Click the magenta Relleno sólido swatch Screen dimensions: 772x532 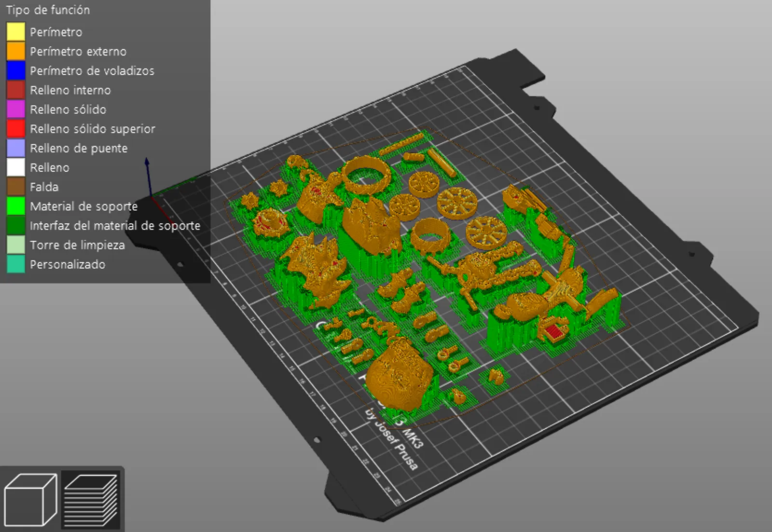[x=16, y=109]
